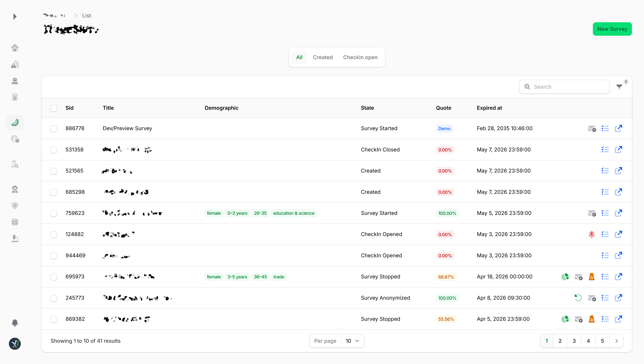Viewport: 644px width, 364px height.
Task: Click mail-check icon for survey 759623
Action: (x=592, y=213)
